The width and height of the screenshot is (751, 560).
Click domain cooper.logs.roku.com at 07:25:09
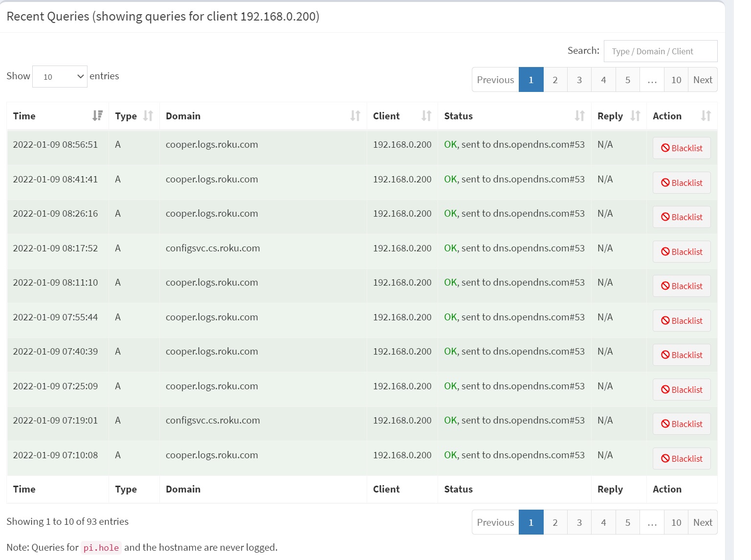click(212, 386)
